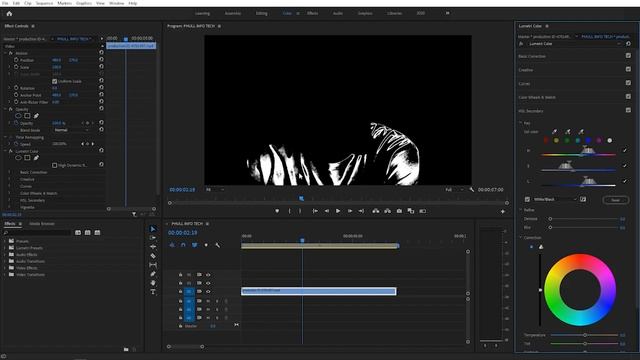This screenshot has height=360, width=640.
Task: Pick the subtract-color minus eyedropper
Action: coord(581,131)
